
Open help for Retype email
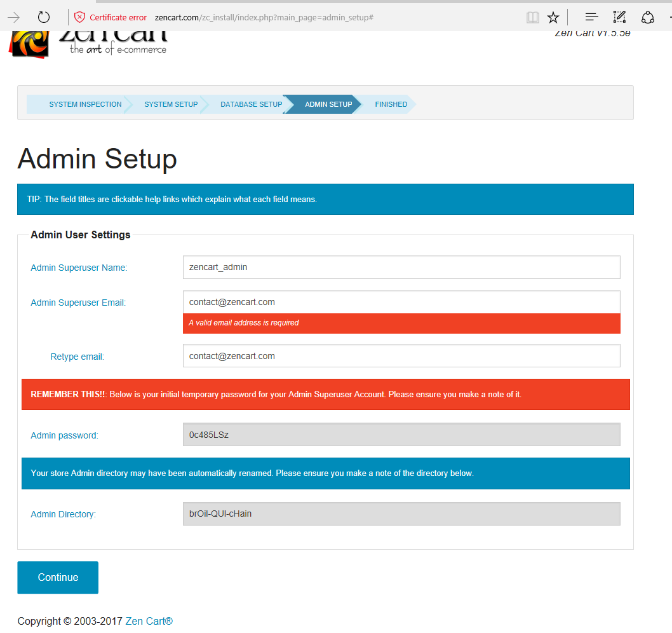coord(77,357)
